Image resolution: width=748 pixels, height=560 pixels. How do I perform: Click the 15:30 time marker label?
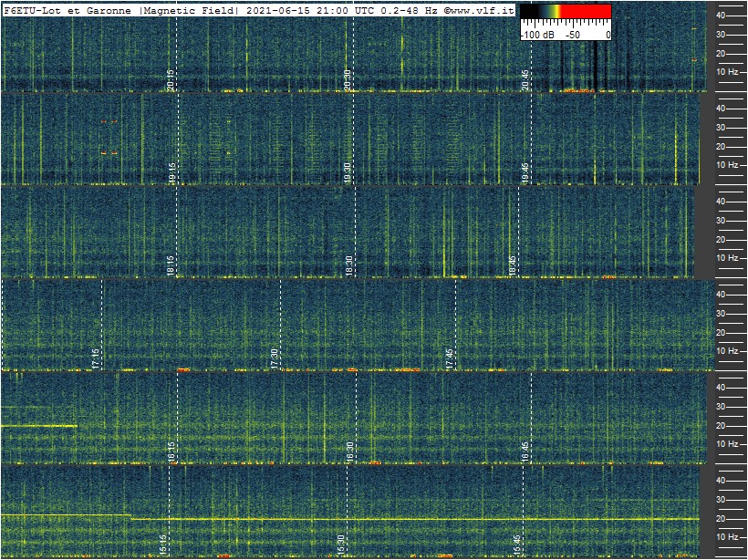(x=340, y=544)
